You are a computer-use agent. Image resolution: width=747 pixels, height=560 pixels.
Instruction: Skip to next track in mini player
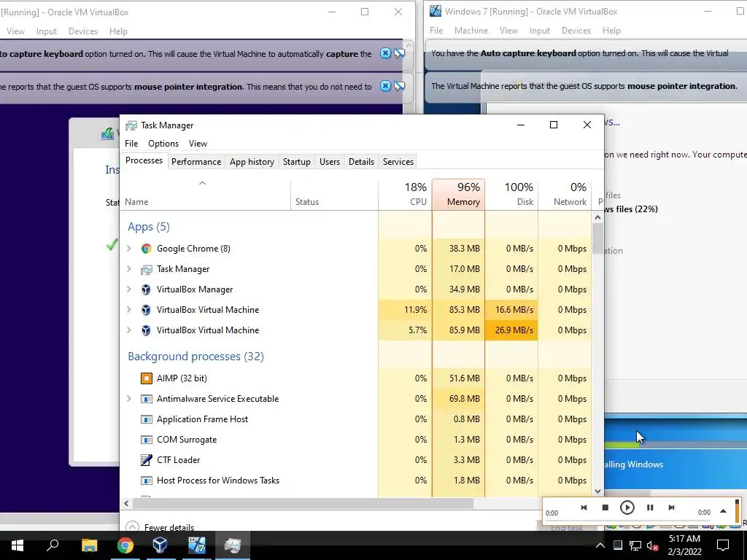671,507
